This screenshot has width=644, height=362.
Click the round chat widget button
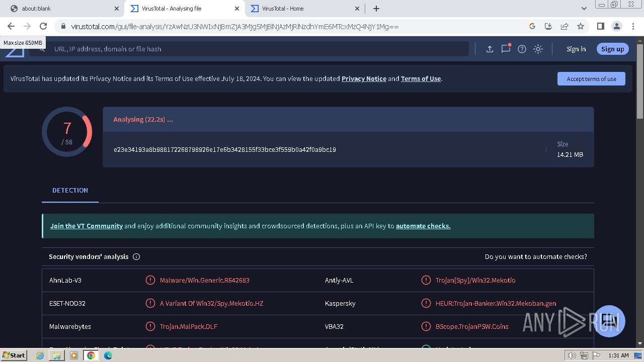pyautogui.click(x=609, y=321)
